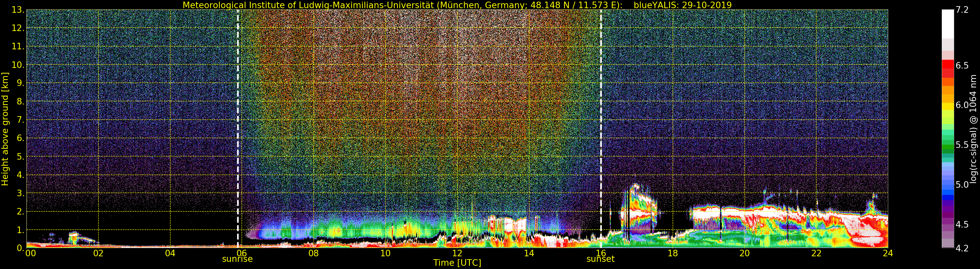Click the '22' time axis tick label
The image size is (980, 269).
(x=816, y=253)
